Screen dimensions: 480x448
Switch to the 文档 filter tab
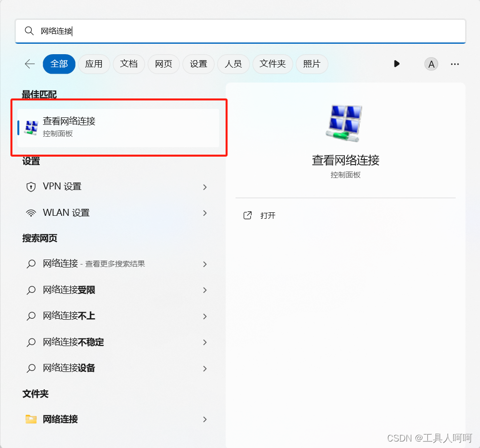click(129, 64)
